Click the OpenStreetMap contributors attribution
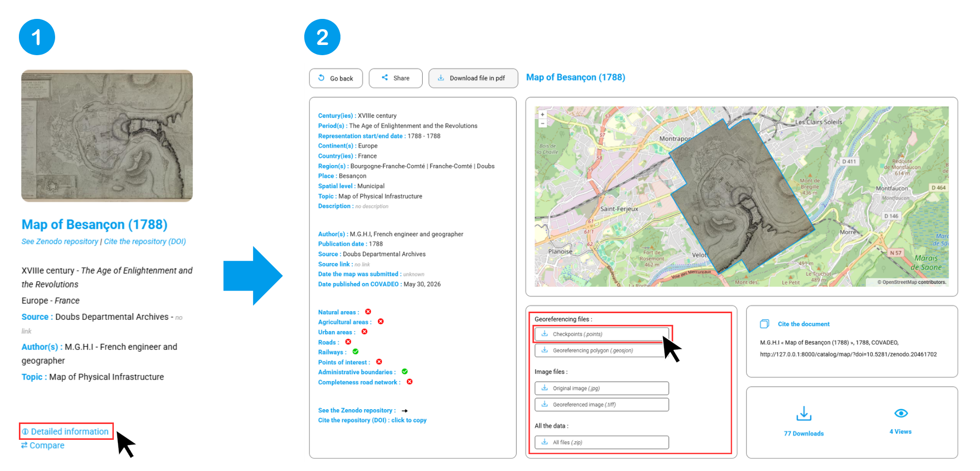 tap(912, 282)
